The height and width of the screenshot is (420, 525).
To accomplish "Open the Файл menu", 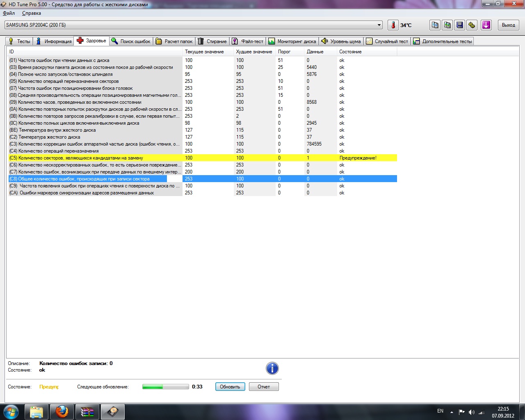I will pos(9,13).
